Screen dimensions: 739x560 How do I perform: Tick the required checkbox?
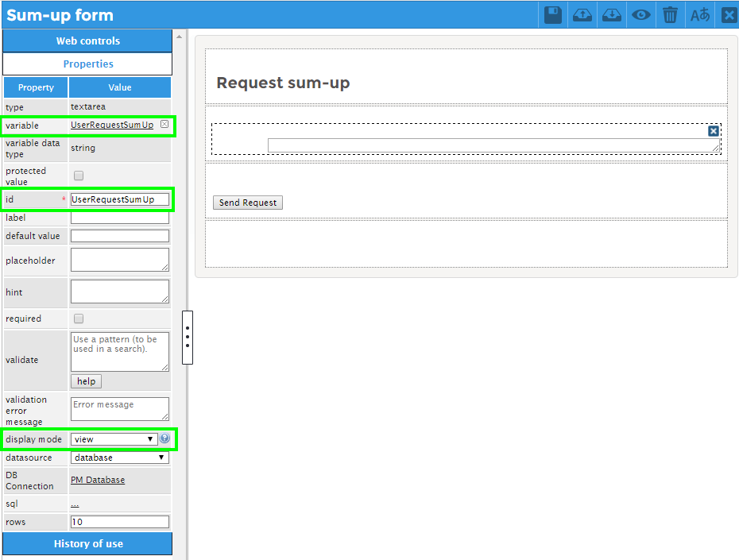[x=79, y=319]
